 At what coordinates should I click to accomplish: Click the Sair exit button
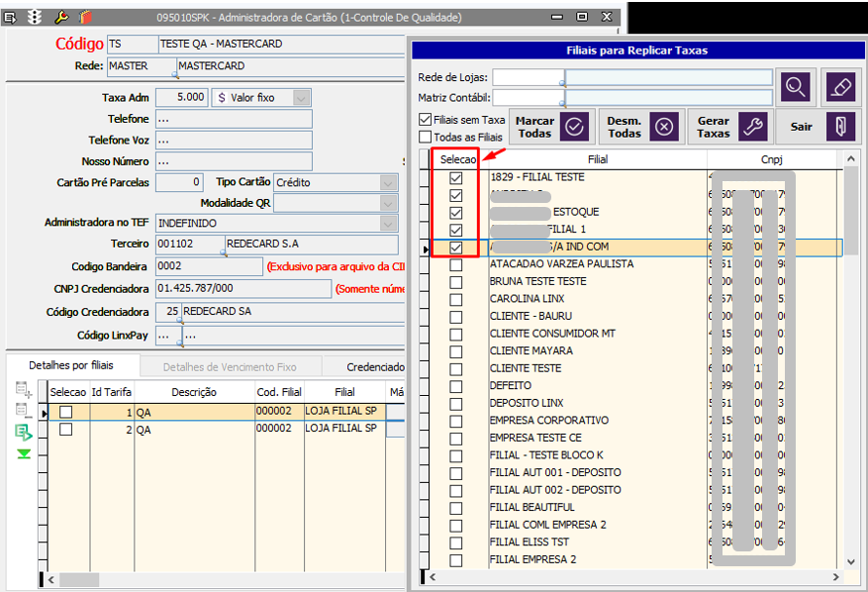pyautogui.click(x=819, y=127)
